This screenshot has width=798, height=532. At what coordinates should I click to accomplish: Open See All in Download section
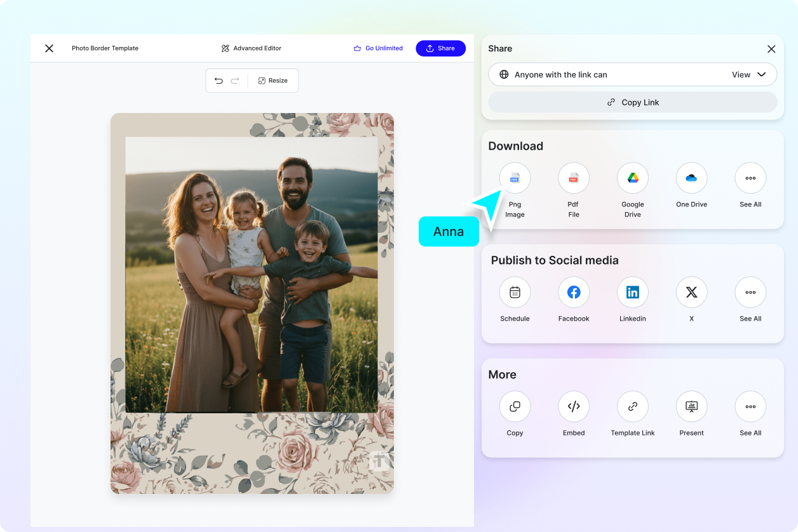tap(750, 178)
